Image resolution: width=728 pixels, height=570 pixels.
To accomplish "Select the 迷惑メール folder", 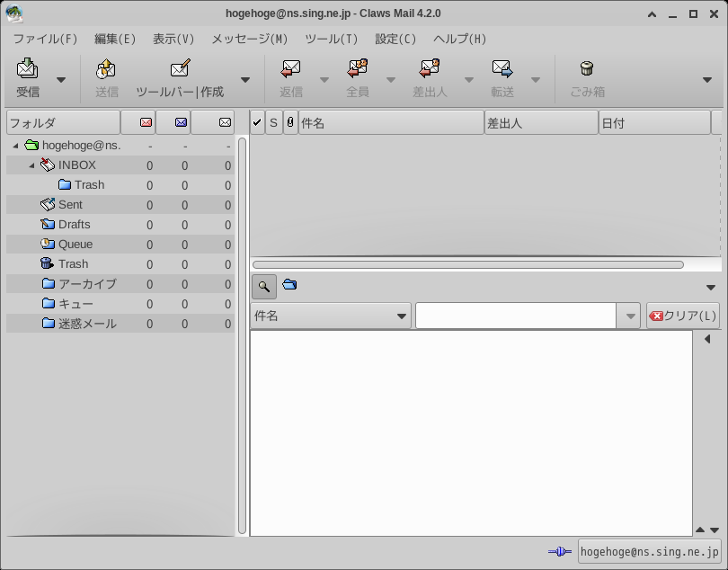I will point(120,324).
